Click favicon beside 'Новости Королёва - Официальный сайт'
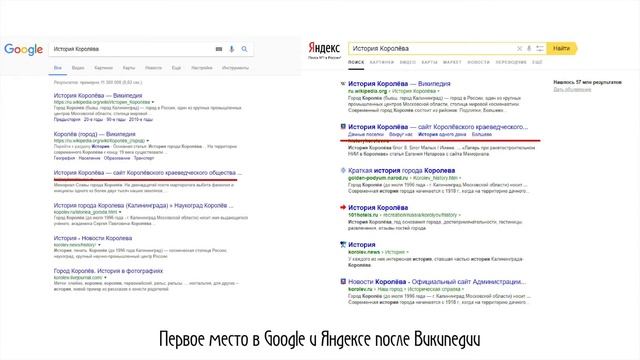Screen dimensions: 640x360 tap(343, 282)
